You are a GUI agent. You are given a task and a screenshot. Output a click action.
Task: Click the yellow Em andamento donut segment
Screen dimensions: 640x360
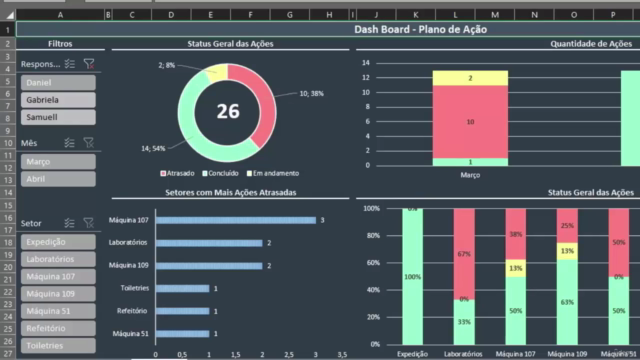pos(218,72)
